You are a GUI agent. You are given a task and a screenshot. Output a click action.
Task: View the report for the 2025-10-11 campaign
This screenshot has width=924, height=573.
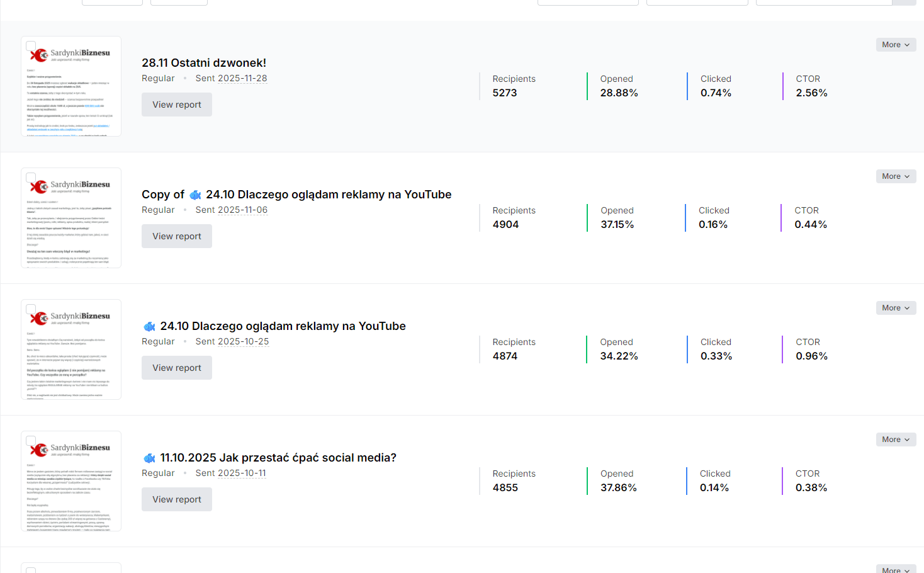pyautogui.click(x=177, y=499)
